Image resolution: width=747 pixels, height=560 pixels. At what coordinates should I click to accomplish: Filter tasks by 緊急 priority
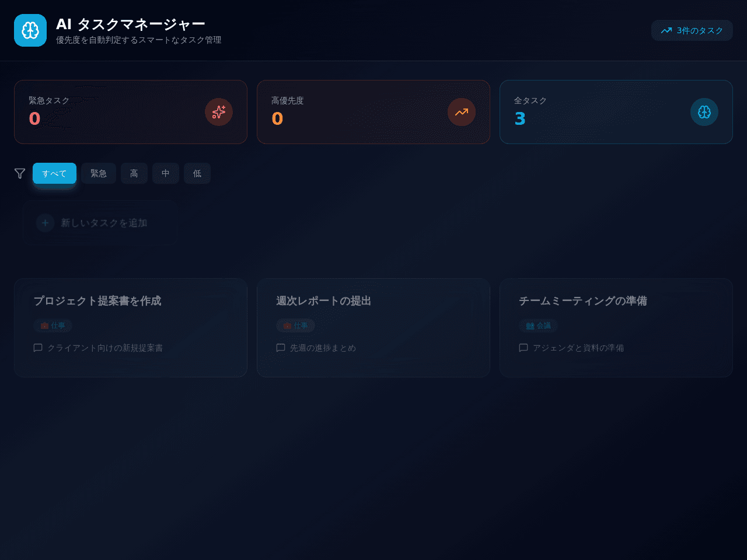click(99, 173)
